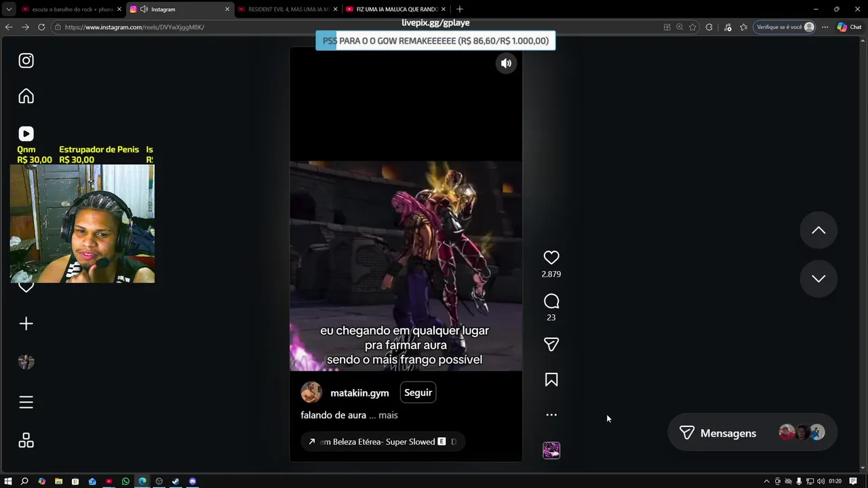Screen dimensions: 868x488
Task: Click the 23 comments count
Action: click(551, 318)
